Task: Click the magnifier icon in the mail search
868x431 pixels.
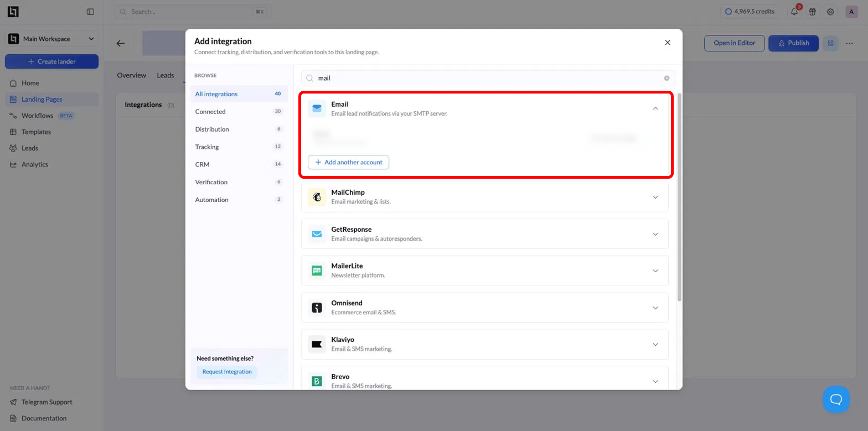Action: coord(310,78)
